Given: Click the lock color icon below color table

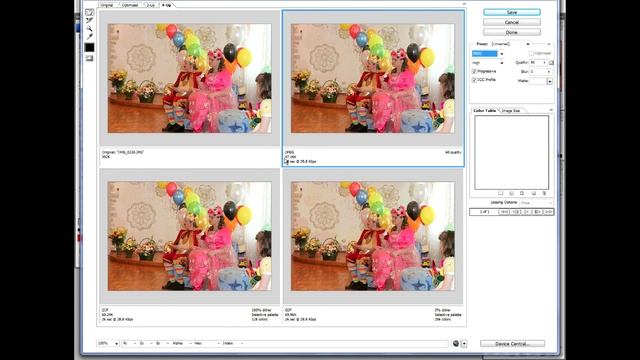Looking at the screenshot, I should (522, 193).
